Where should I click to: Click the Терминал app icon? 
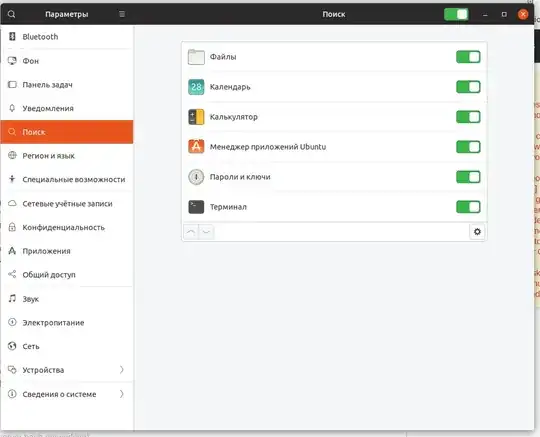pyautogui.click(x=196, y=207)
